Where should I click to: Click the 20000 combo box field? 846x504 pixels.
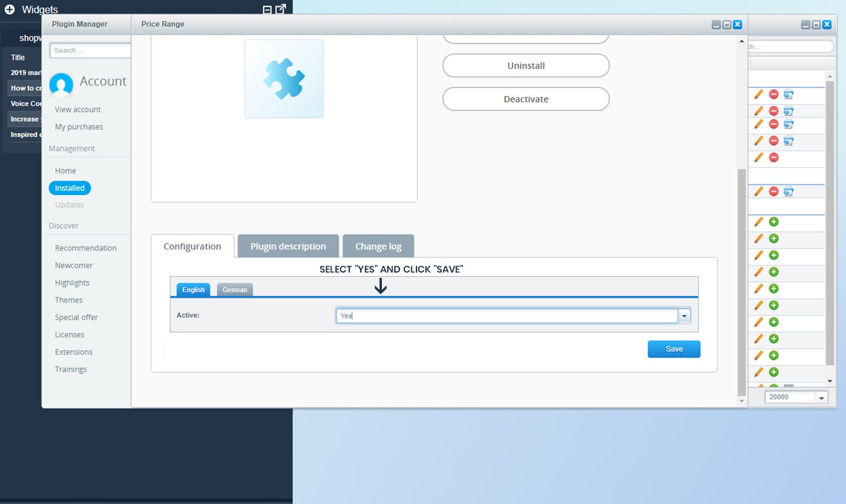tap(790, 398)
